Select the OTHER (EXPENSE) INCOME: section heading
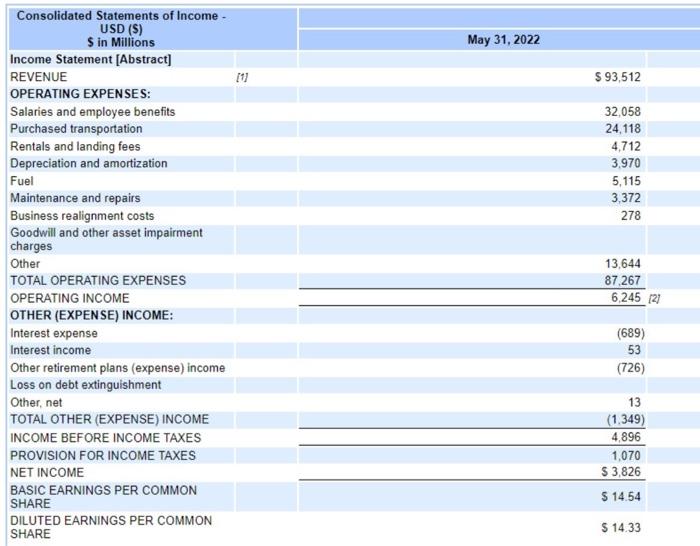The height and width of the screenshot is (546, 700). [92, 315]
